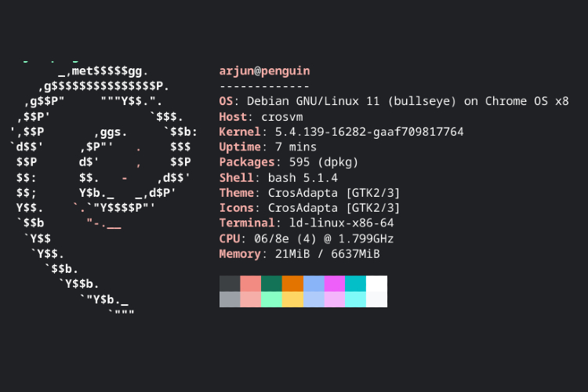Click the CPU 06/8e line

click(307, 238)
